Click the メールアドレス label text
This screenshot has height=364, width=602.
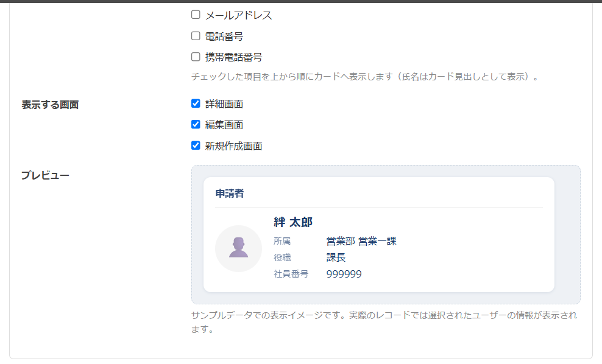click(238, 15)
